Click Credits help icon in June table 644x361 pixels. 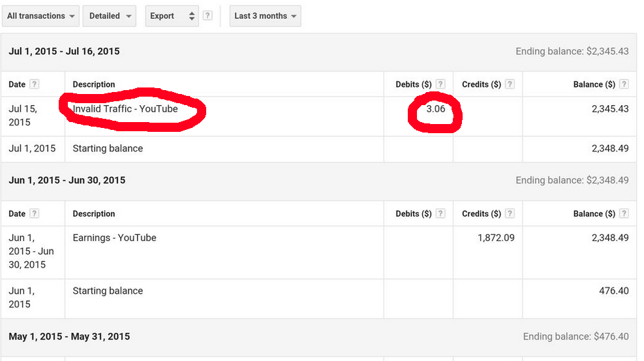point(510,213)
